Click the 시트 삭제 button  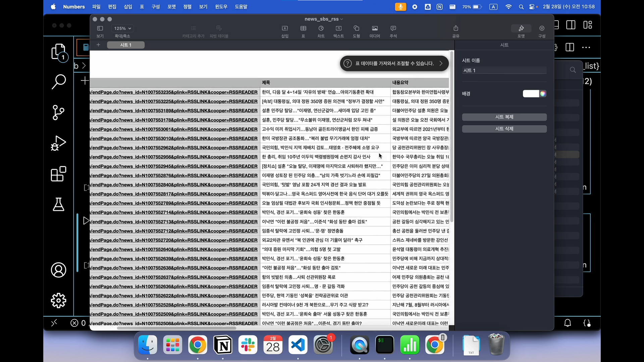(504, 129)
